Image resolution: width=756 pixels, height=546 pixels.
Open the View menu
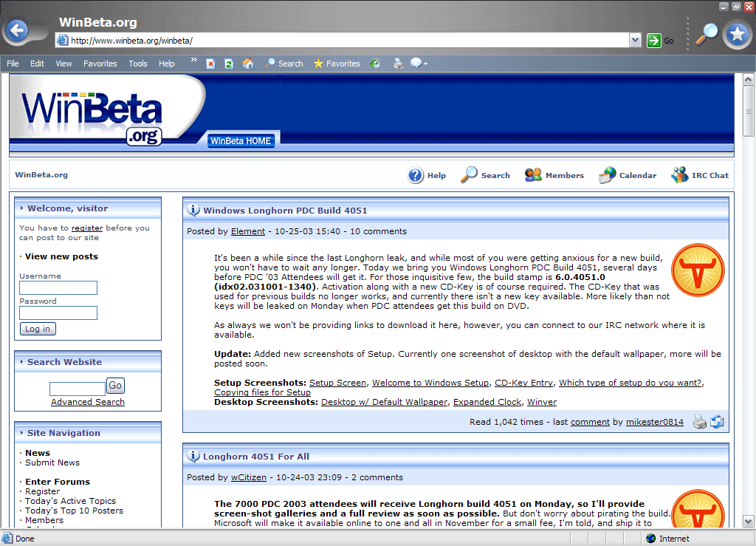point(63,64)
